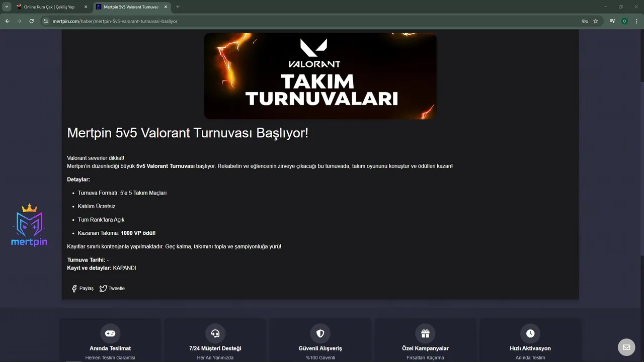Click the Turnuva Formatı bullet line
This screenshot has width=644, height=362.
click(122, 193)
